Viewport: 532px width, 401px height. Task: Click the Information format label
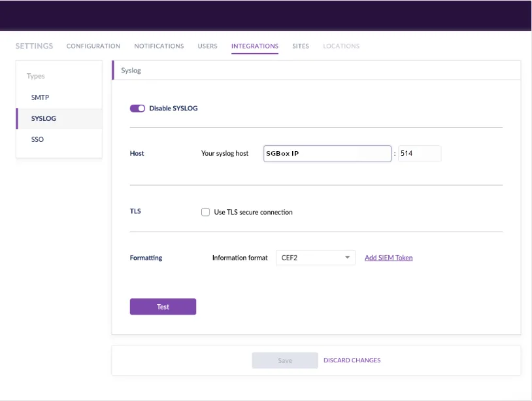tap(240, 258)
